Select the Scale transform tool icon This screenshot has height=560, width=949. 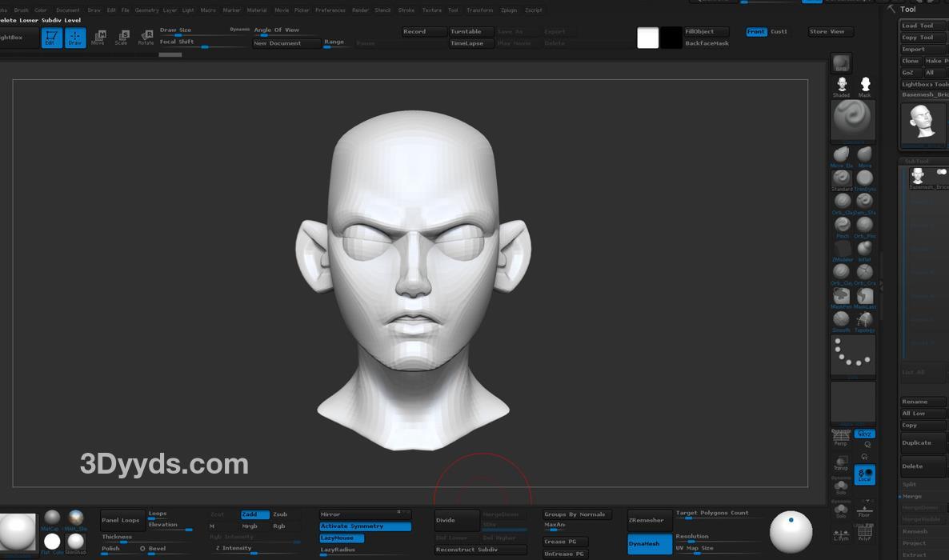click(x=122, y=38)
